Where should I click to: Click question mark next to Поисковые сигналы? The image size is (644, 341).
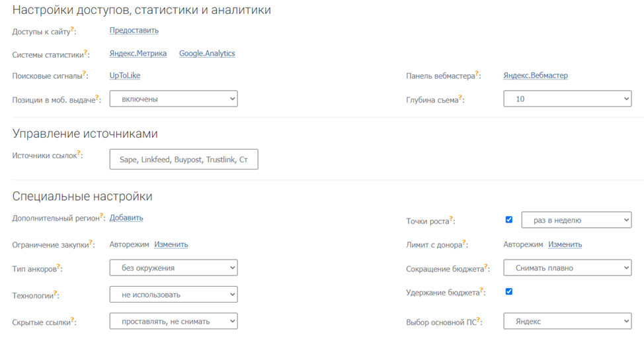[85, 73]
